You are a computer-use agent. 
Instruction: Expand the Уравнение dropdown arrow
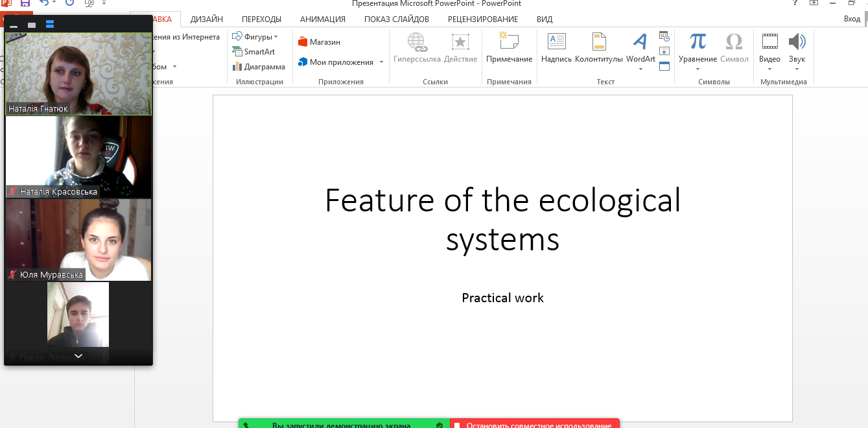pos(698,69)
